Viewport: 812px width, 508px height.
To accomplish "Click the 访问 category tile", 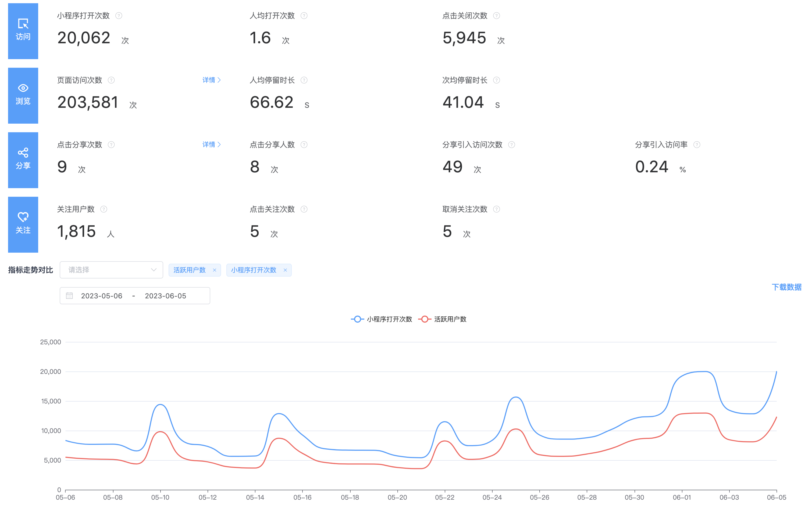I will pos(23,31).
